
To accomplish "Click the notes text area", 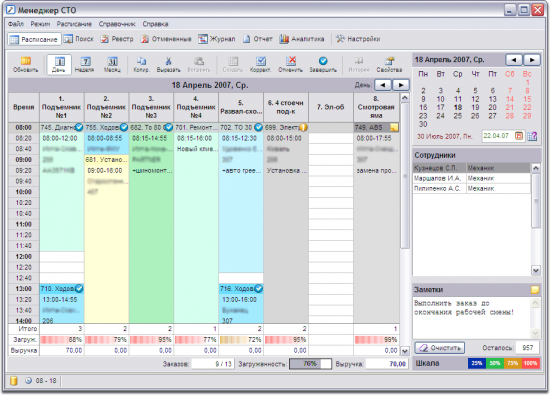I will tap(472, 318).
